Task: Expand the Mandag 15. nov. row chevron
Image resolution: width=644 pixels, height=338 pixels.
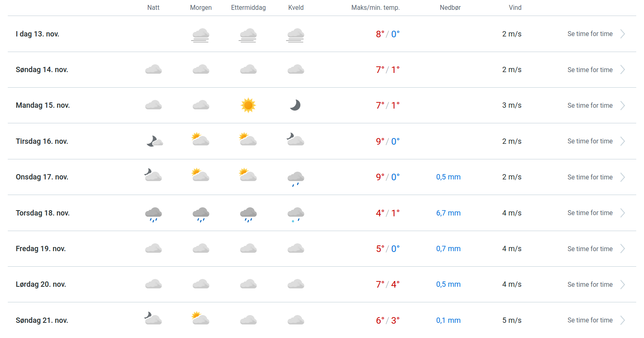Action: (622, 106)
